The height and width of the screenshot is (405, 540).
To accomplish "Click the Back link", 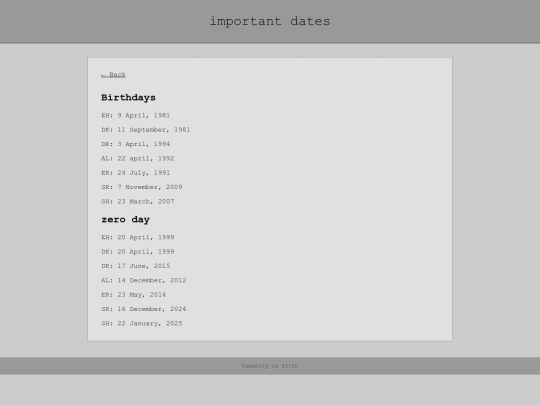I will (x=113, y=75).
